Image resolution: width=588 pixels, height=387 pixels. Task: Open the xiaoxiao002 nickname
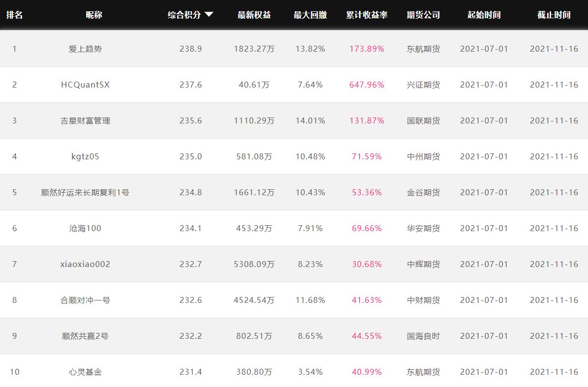coord(85,264)
